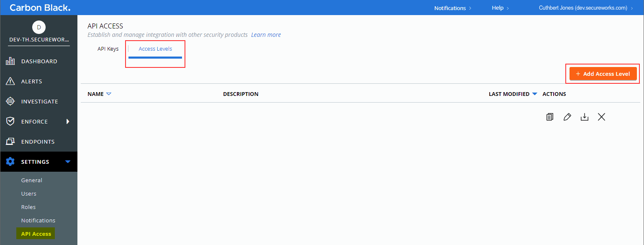Click the Enforce sidebar label
This screenshot has width=644, height=245.
[x=35, y=122]
